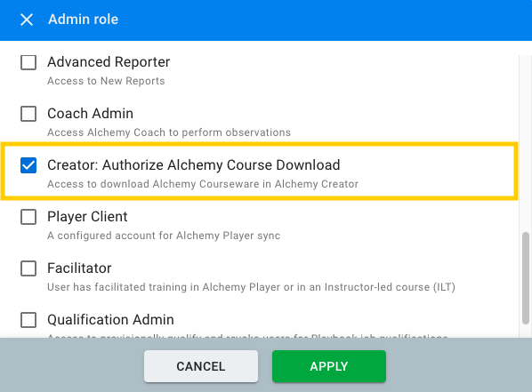Image resolution: width=532 pixels, height=392 pixels.
Task: Check the Coach Admin checkbox
Action: pos(28,114)
